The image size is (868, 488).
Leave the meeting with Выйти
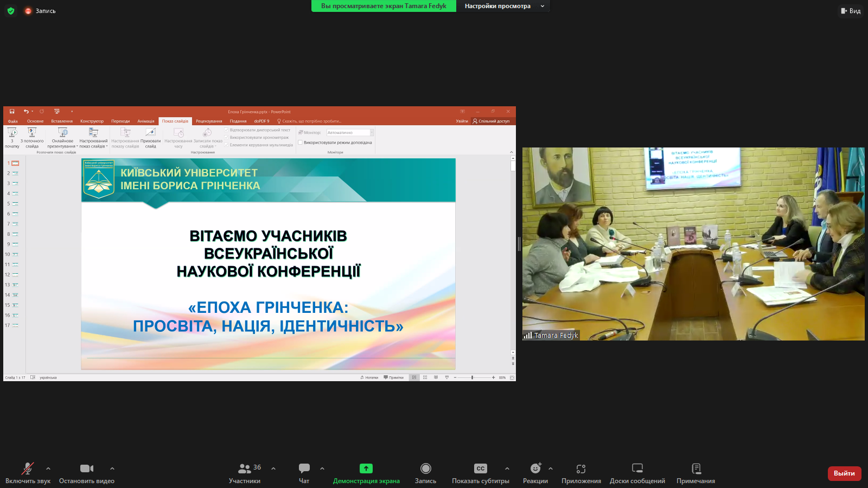[844, 473]
